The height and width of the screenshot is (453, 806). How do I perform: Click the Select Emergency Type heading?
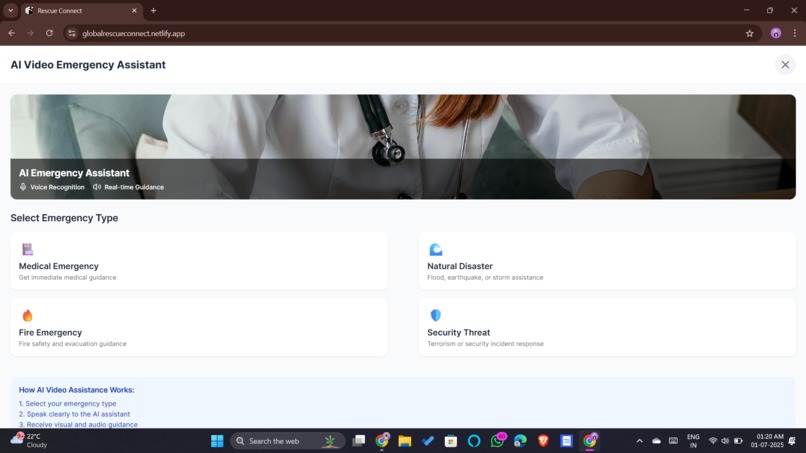coord(64,218)
